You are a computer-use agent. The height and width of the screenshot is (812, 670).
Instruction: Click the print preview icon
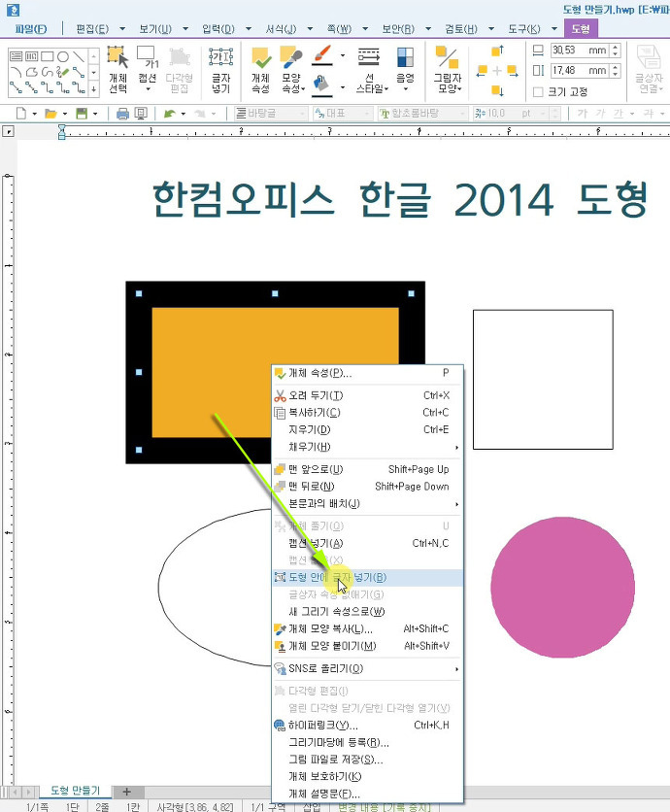pos(141,113)
